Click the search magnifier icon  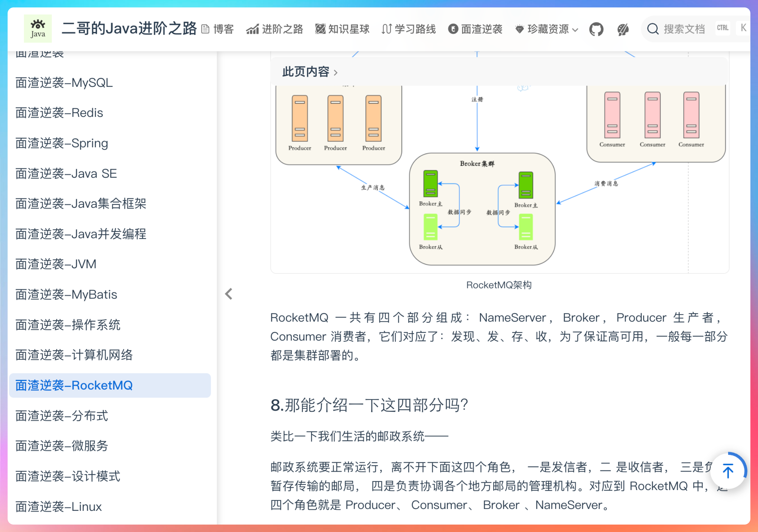pos(653,29)
